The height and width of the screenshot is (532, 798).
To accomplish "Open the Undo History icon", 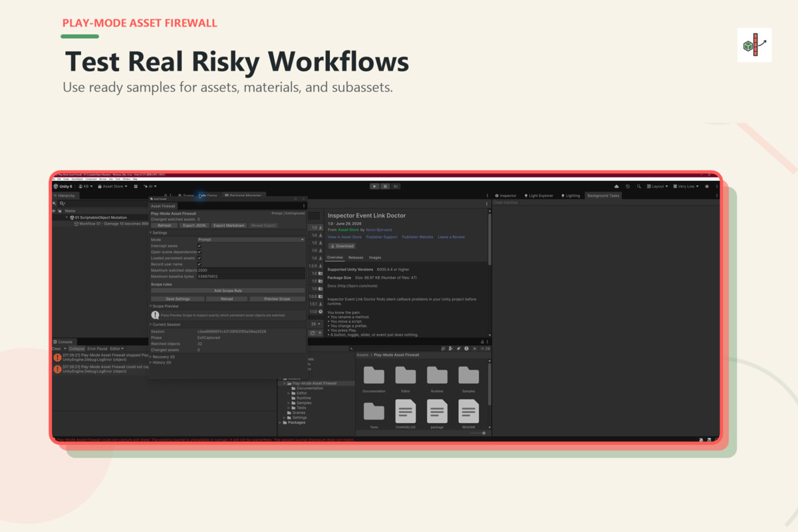I will coord(628,186).
